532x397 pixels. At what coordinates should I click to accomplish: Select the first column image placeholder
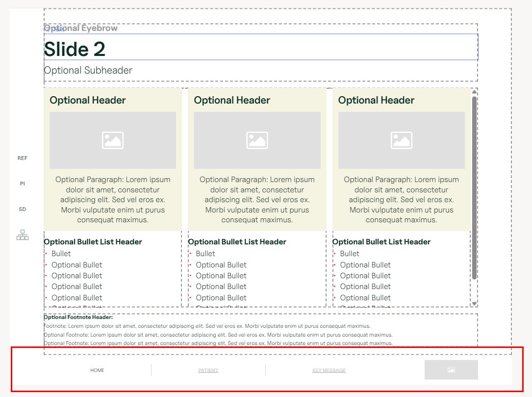point(113,140)
